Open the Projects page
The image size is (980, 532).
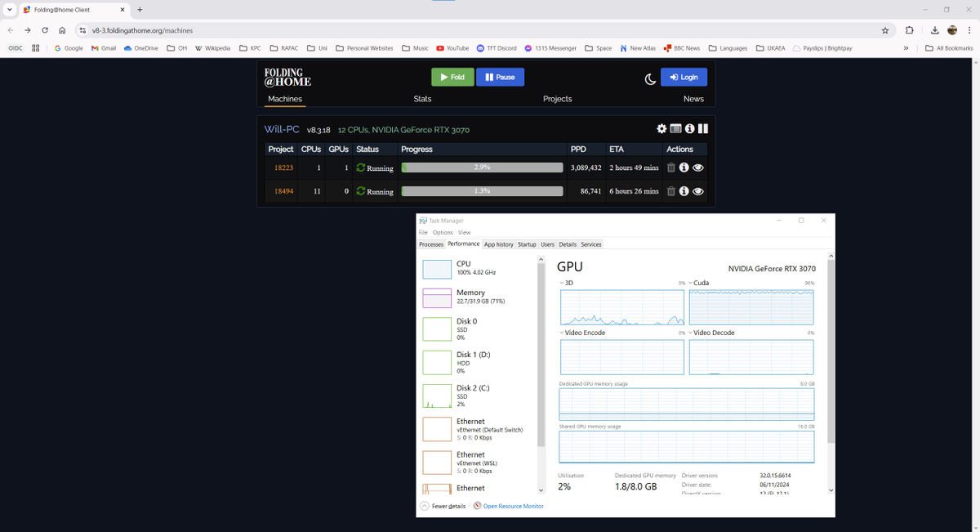558,99
